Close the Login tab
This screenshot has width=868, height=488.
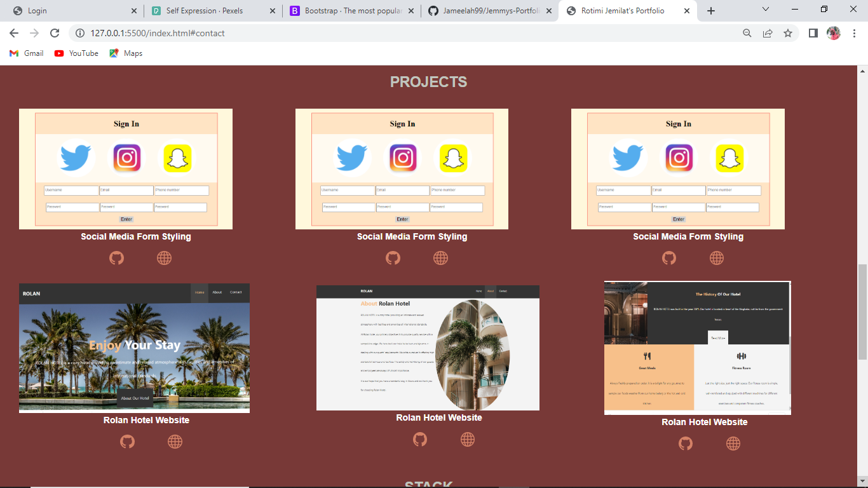point(133,11)
